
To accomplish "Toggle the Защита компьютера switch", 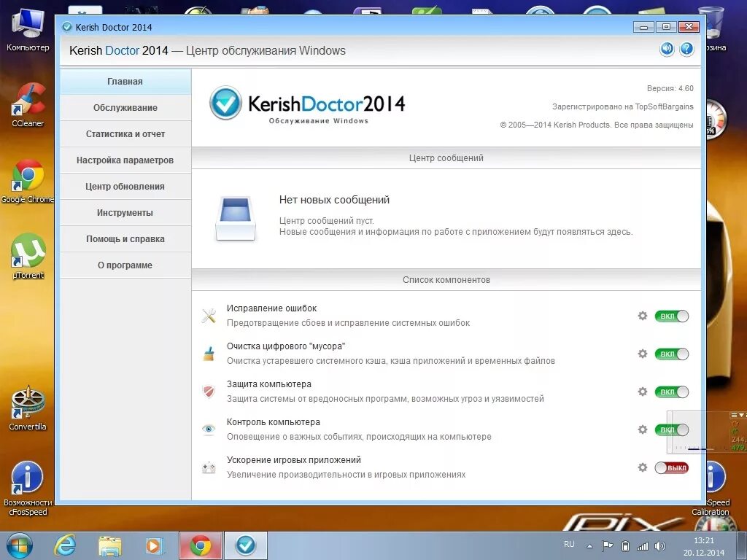I will 672,392.
